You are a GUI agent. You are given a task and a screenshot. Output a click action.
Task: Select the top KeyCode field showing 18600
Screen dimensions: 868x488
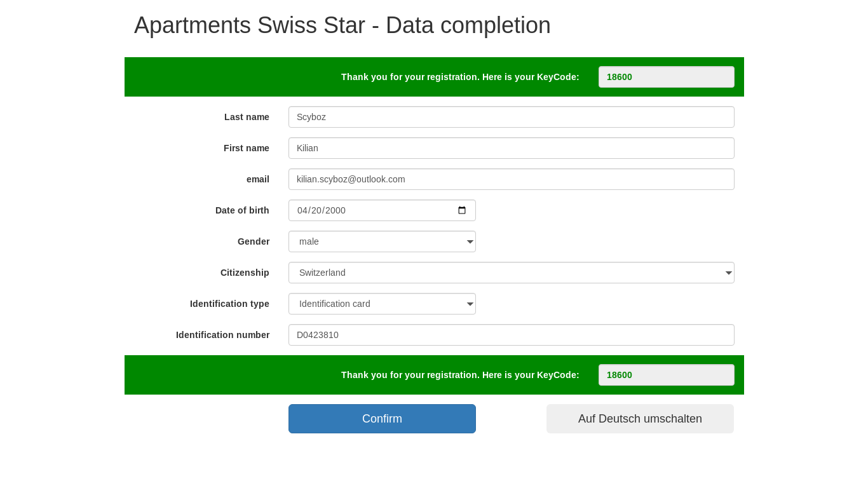(x=667, y=77)
